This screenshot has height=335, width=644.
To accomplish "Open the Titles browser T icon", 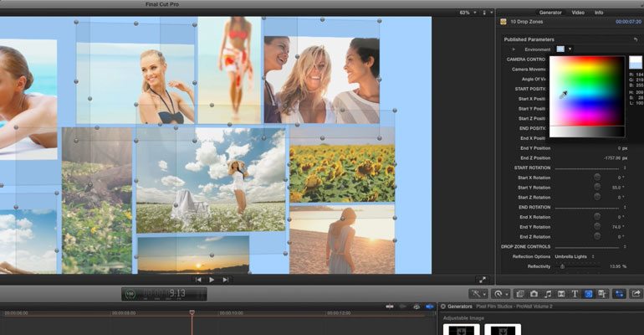I will (x=575, y=293).
